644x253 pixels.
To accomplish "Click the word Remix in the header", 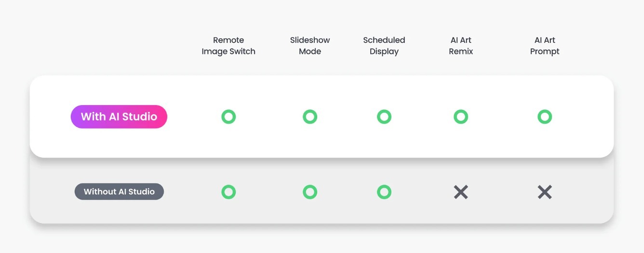I will (461, 52).
